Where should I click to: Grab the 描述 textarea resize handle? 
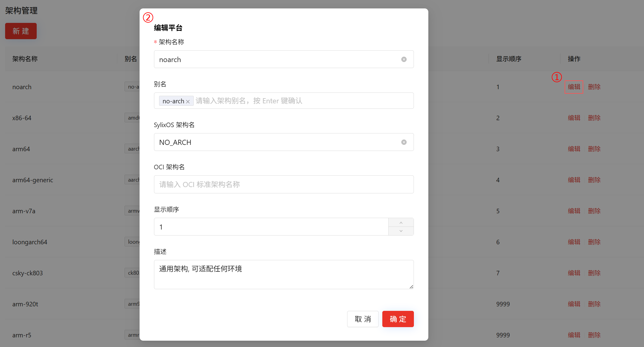point(411,287)
